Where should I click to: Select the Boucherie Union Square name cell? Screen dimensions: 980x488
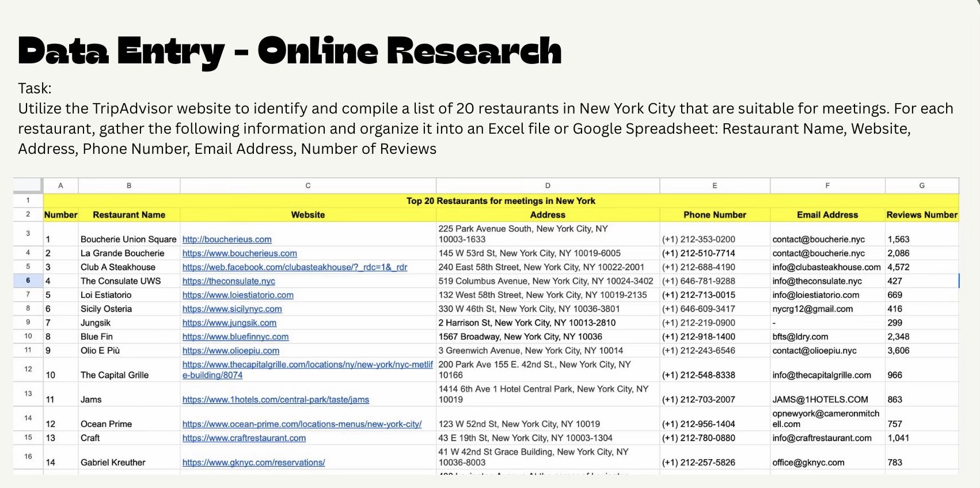pyautogui.click(x=129, y=234)
